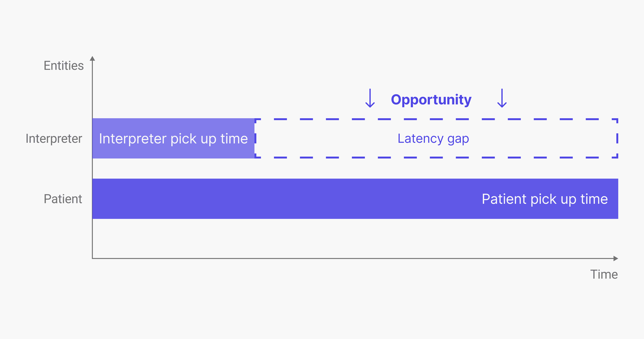Image resolution: width=644 pixels, height=339 pixels.
Task: Click the Entities axis arrowhead at top
Action: tap(93, 58)
